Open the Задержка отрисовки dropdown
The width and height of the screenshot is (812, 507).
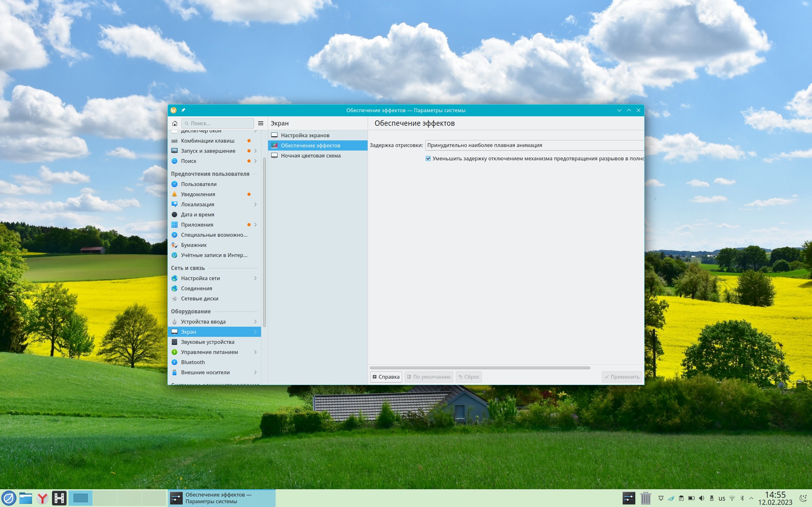pyautogui.click(x=534, y=145)
